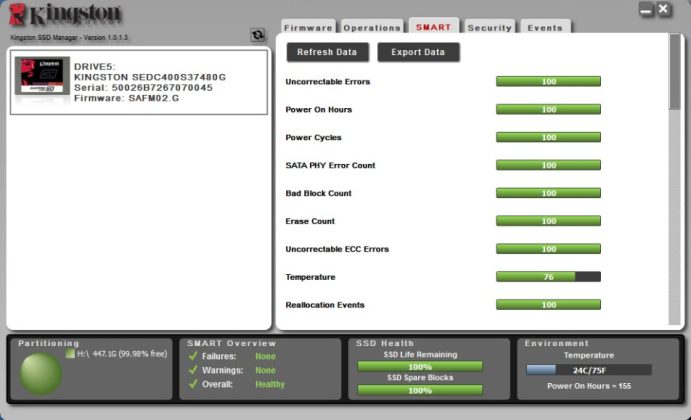The width and height of the screenshot is (691, 420).
Task: Click the Refresh Data button
Action: pyautogui.click(x=327, y=52)
